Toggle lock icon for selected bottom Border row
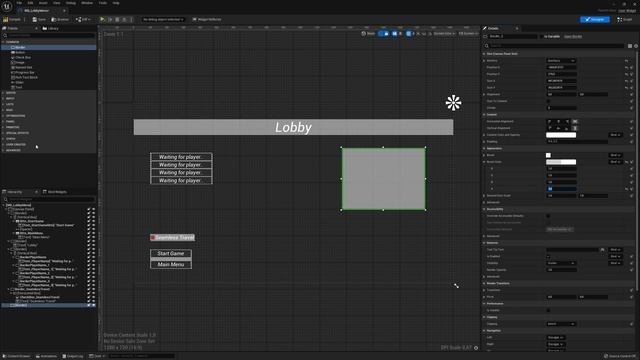This screenshot has width=640, height=360. click(x=89, y=305)
